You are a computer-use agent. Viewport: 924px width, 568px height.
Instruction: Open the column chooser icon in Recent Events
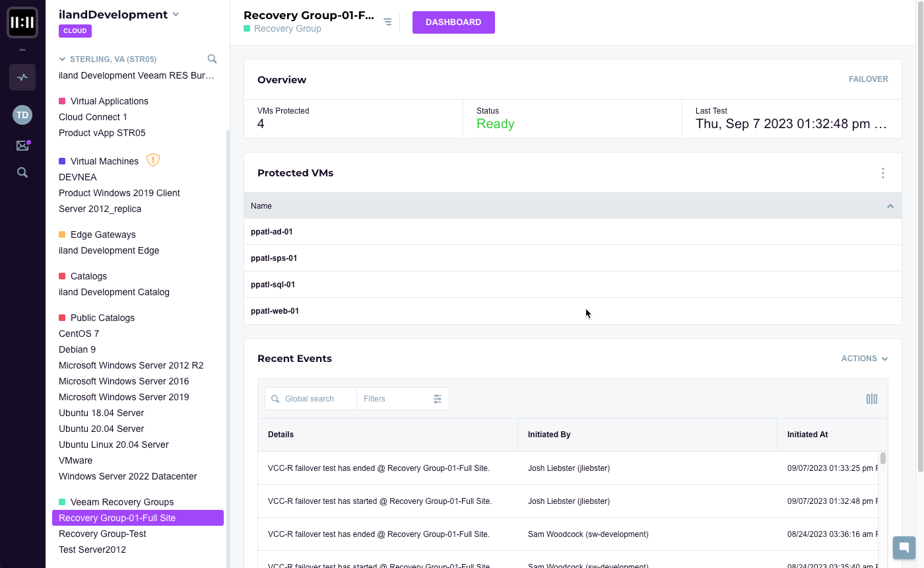click(x=872, y=399)
